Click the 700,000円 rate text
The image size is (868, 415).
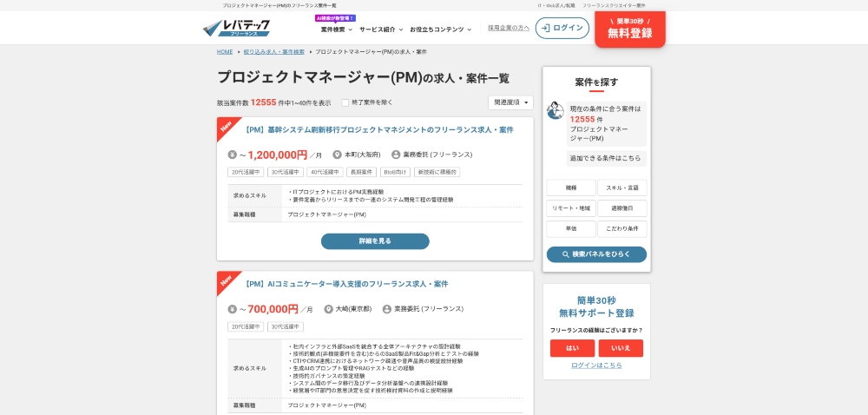[x=273, y=309]
